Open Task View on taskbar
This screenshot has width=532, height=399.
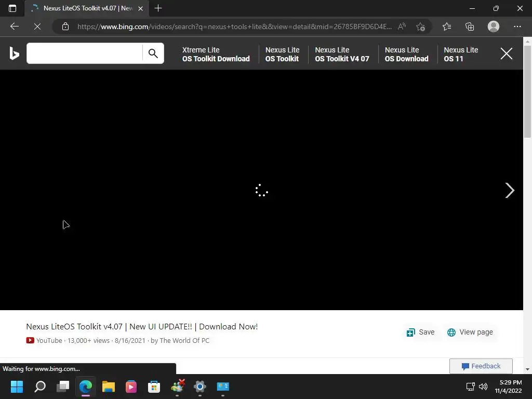[x=63, y=387]
